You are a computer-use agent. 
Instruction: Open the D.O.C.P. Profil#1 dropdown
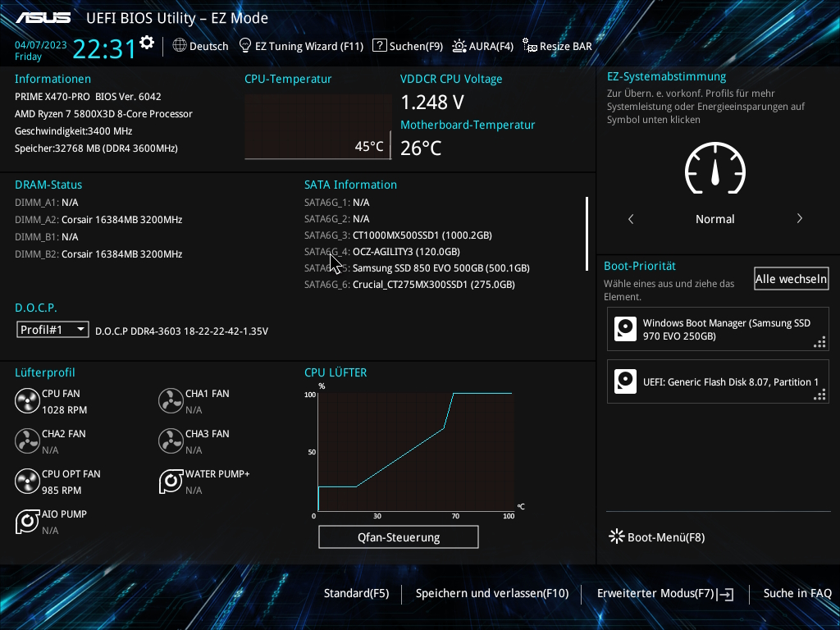coord(52,330)
